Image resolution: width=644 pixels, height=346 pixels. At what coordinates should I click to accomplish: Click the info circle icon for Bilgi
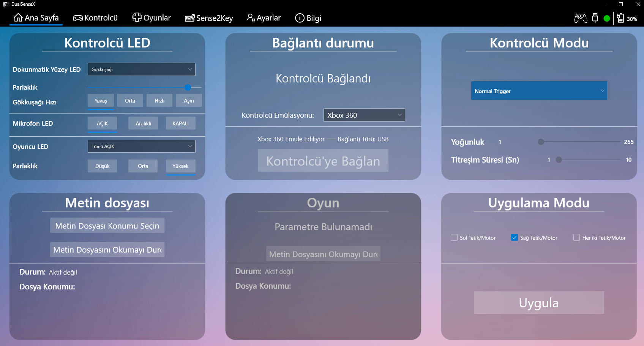(300, 18)
